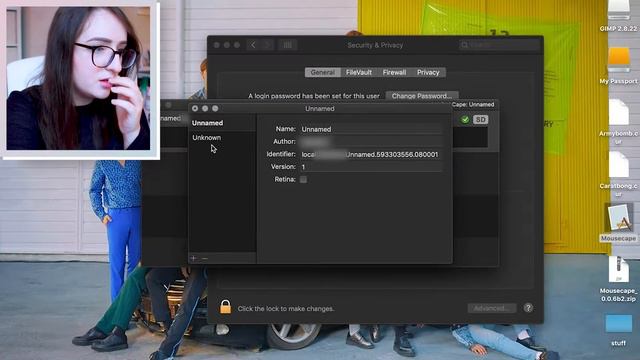Open the GIMP 2.8.22 desktop drive
Screen dimensions: 640x360
pyautogui.click(x=618, y=16)
